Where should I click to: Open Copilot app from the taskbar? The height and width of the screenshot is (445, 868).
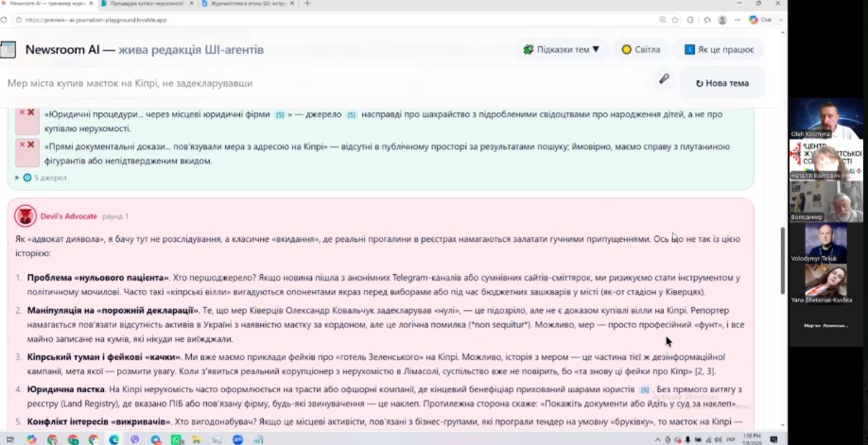click(x=31, y=439)
